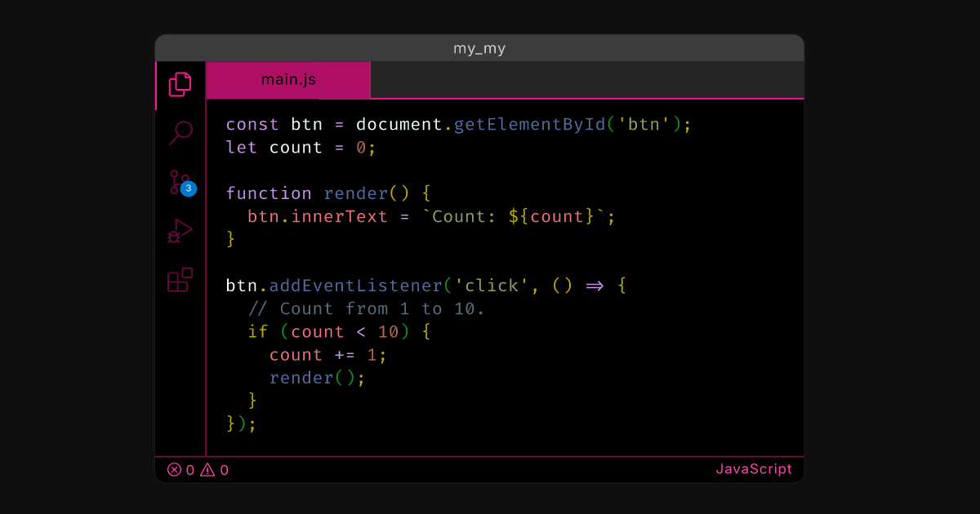
Task: Click the source control badge showing 3
Action: click(x=189, y=188)
